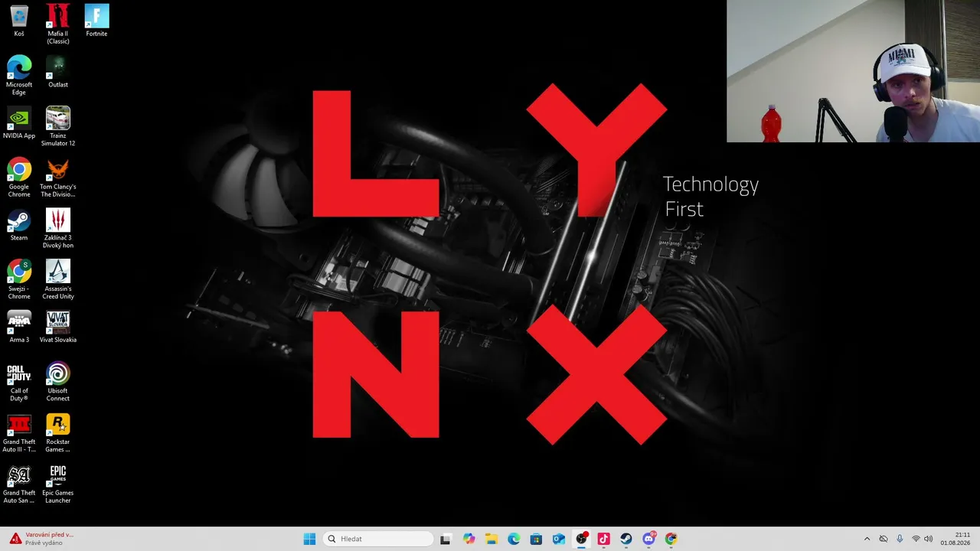
Task: Switch to OBS Studio in the taskbar
Action: [x=581, y=539]
